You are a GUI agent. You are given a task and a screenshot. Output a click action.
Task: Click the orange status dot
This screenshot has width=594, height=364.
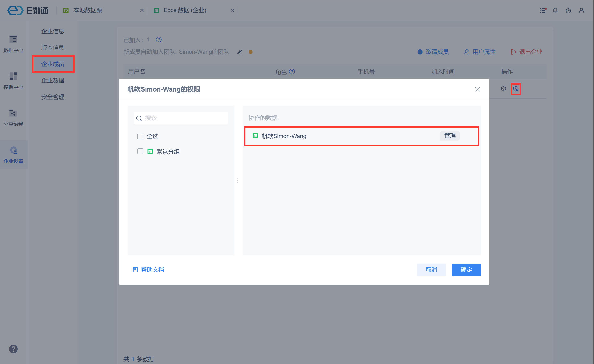coord(250,52)
